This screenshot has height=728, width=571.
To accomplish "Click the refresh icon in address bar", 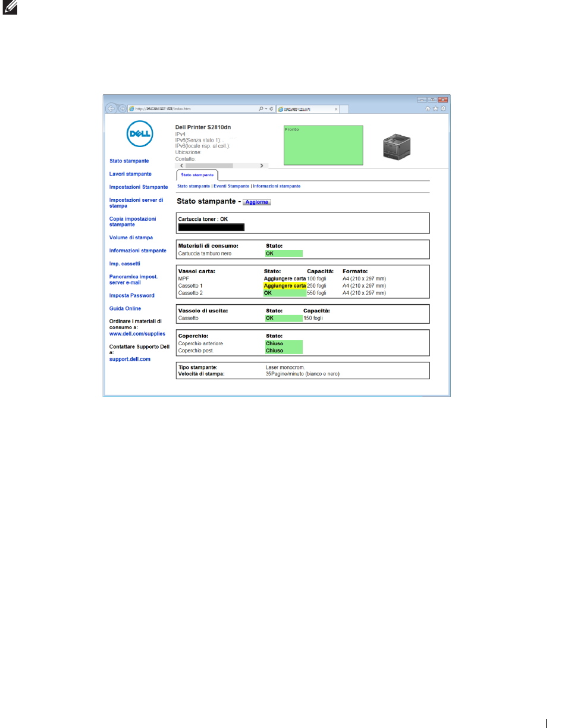I will 271,109.
